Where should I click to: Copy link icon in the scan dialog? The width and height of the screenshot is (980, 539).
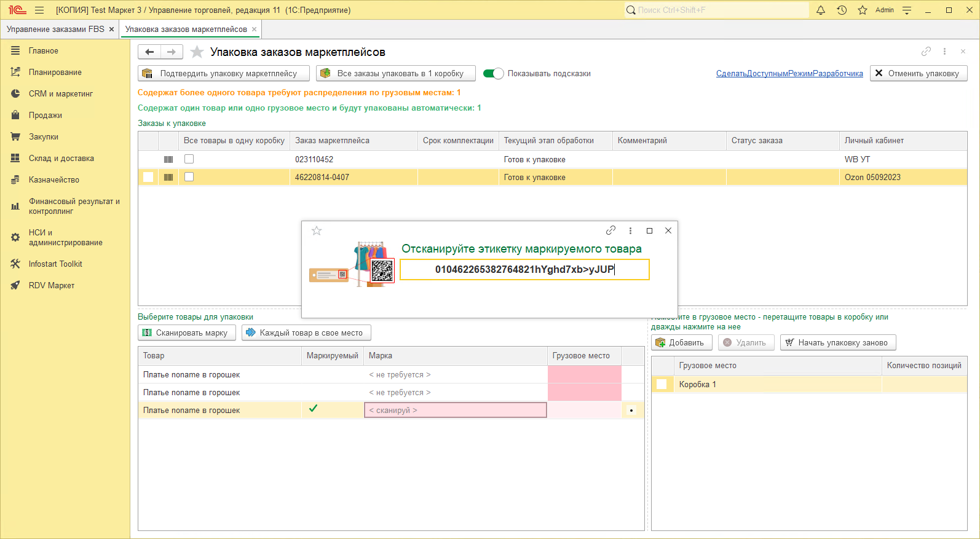click(611, 230)
